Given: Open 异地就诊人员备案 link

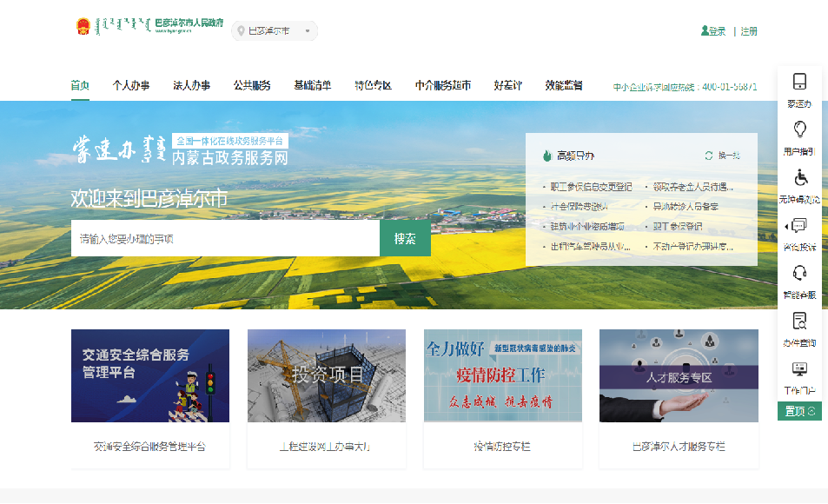Looking at the screenshot, I should click(x=686, y=207).
